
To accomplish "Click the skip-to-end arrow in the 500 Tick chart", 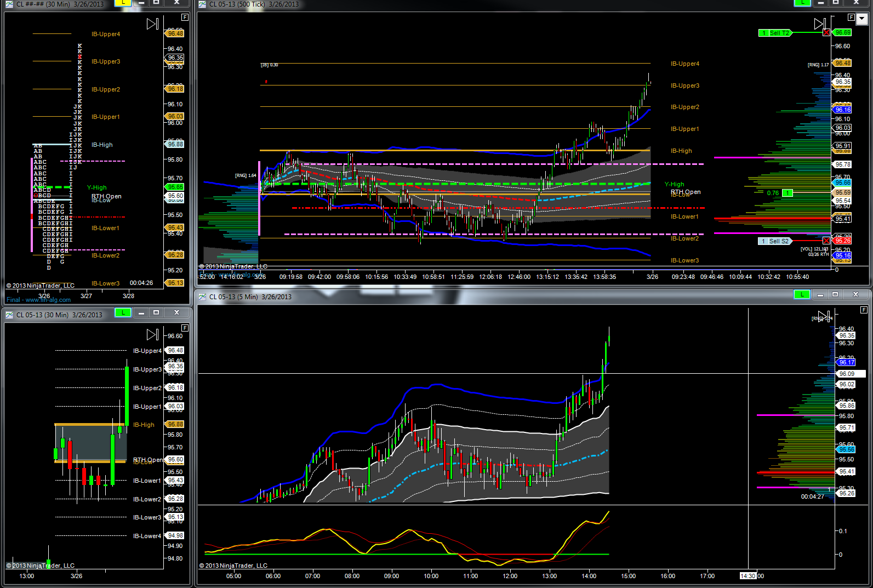I will [819, 24].
